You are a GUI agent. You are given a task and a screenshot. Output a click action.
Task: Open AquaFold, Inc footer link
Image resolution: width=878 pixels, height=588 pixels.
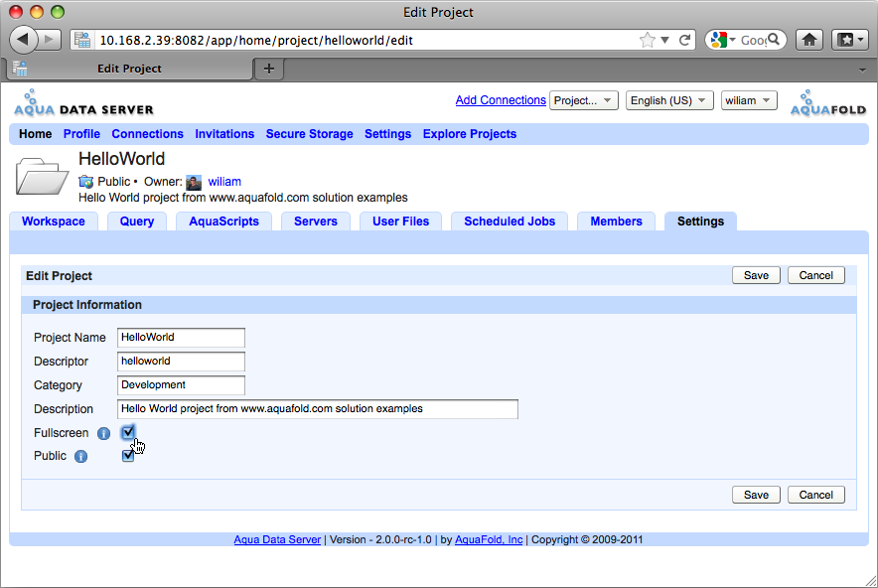click(489, 539)
